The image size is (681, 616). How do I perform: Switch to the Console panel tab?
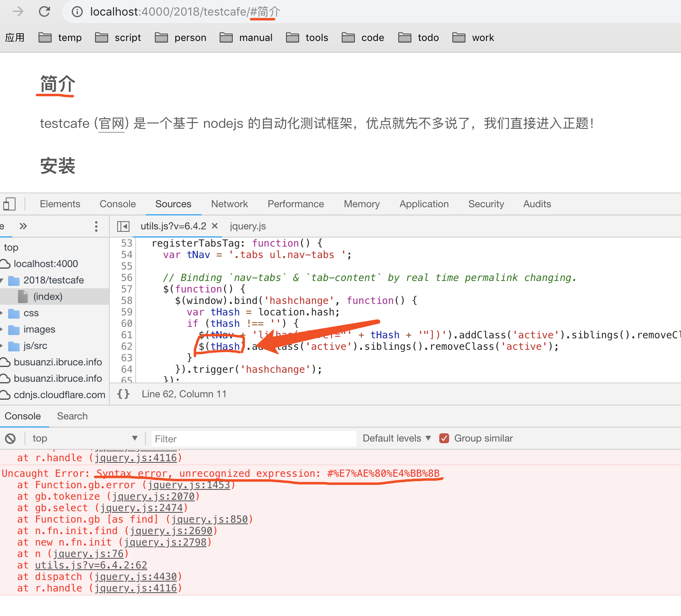(x=118, y=204)
